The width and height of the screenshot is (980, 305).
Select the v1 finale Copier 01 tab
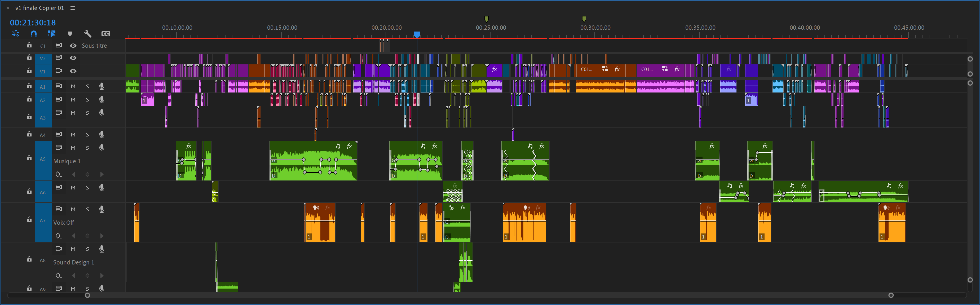click(39, 8)
